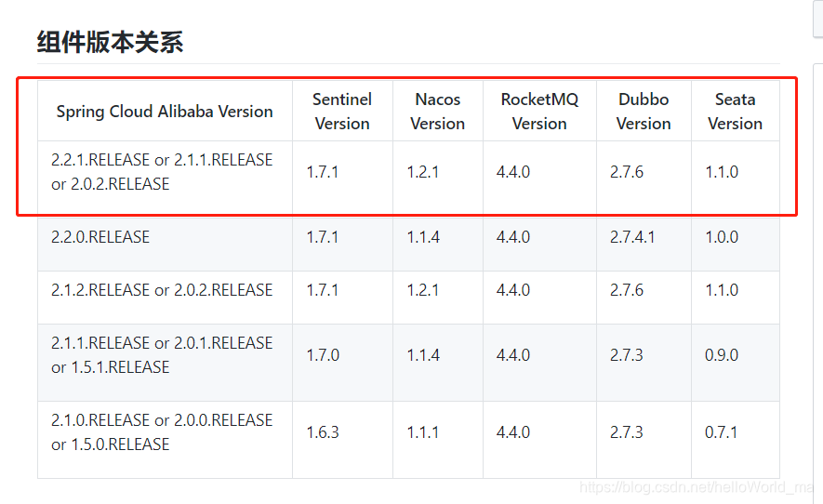Click RocketMQ "4.4.0" in the 1.5.1.RELEASE row
Image resolution: width=823 pixels, height=504 pixels.
[512, 355]
